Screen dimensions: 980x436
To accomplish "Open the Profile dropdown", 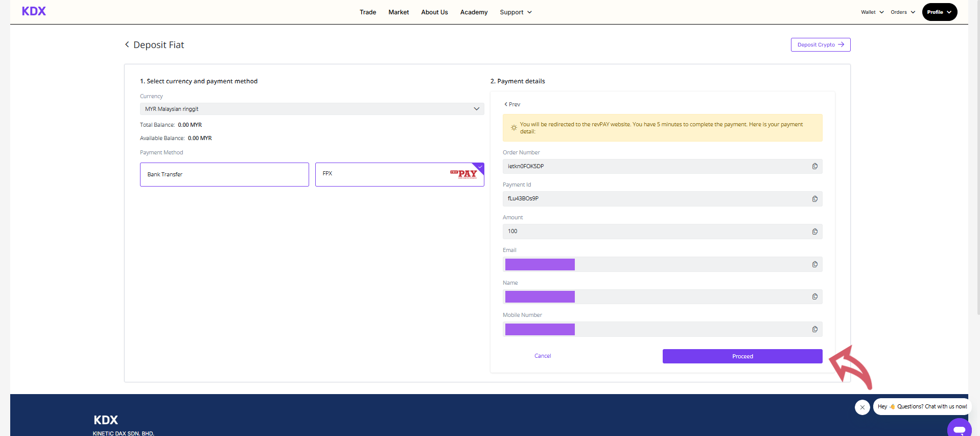I will tap(940, 12).
